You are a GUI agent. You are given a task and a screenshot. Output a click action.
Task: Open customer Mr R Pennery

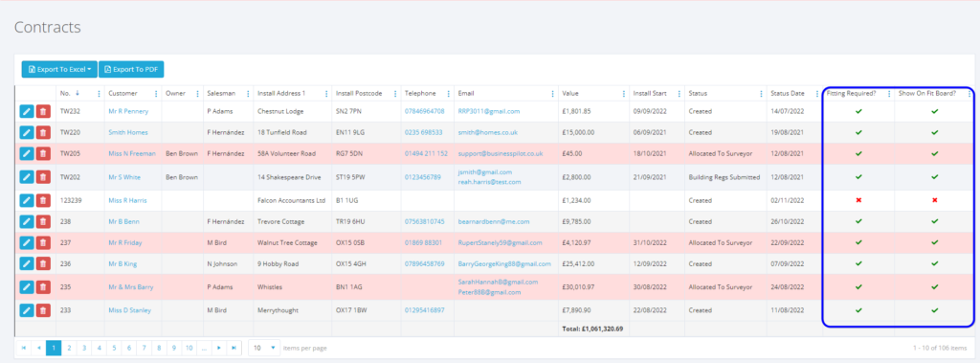(128, 111)
